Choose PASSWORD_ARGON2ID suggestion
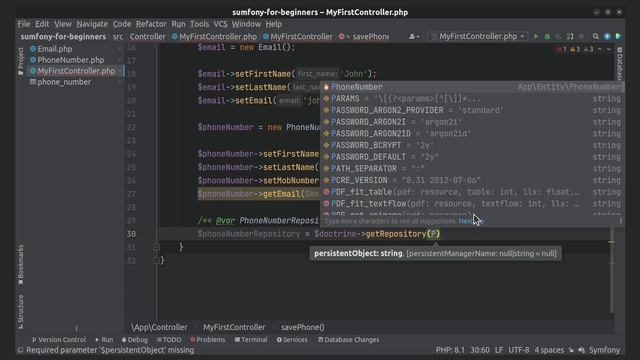 pos(472,133)
